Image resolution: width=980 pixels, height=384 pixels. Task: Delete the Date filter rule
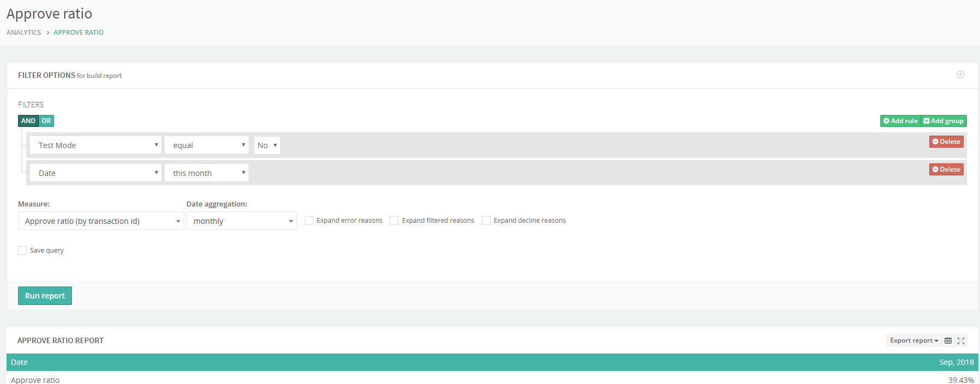tap(946, 169)
